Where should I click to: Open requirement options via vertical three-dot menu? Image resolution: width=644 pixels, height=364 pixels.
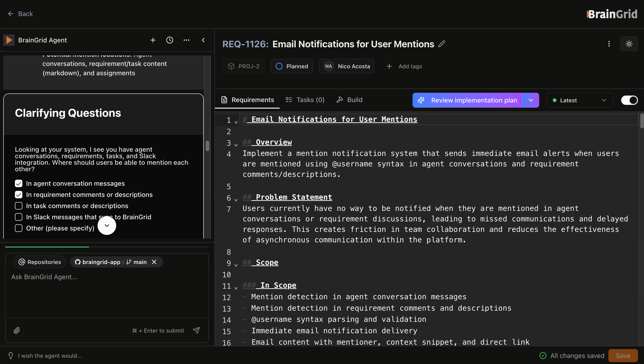609,44
